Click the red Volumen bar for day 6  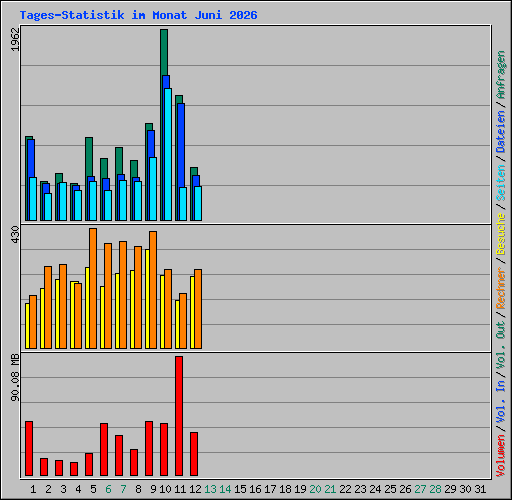104,449
